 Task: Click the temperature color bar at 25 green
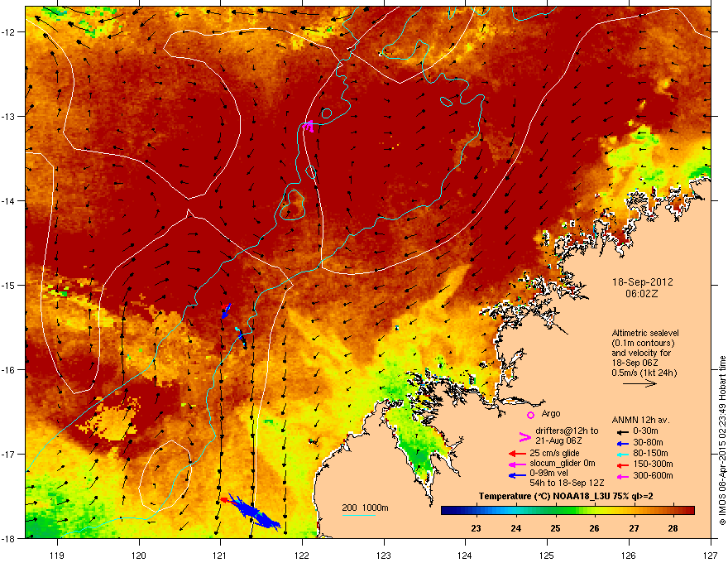555,511
